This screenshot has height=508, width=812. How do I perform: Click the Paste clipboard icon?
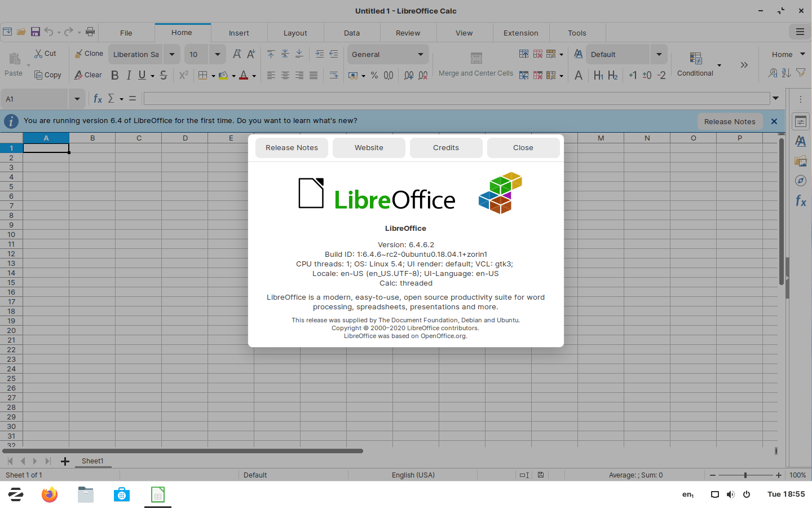[15, 58]
